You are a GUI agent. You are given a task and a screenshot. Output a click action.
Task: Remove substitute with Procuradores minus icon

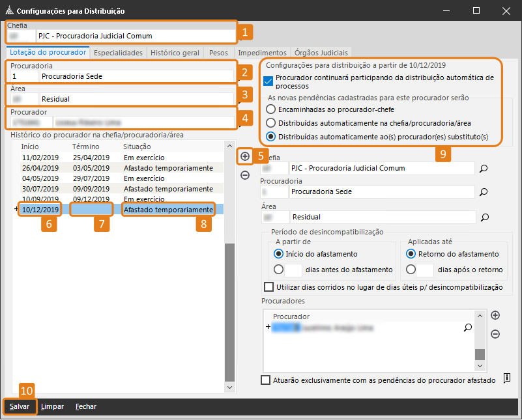coord(495,334)
